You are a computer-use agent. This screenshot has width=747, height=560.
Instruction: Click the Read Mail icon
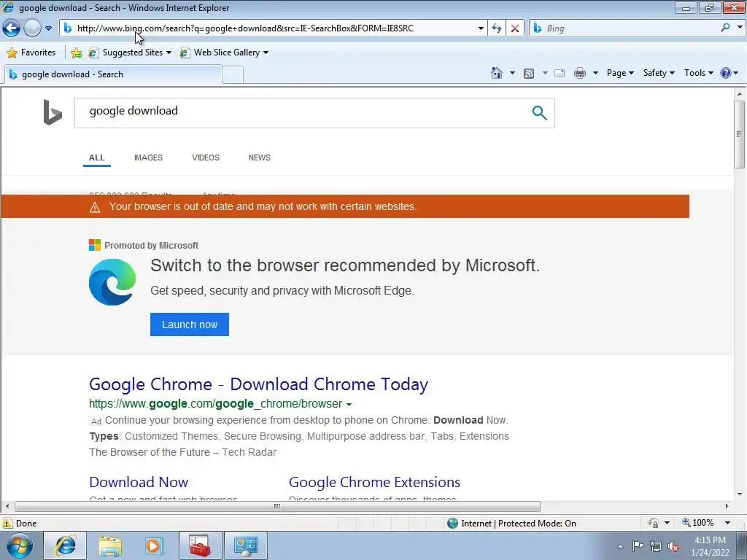(x=560, y=73)
